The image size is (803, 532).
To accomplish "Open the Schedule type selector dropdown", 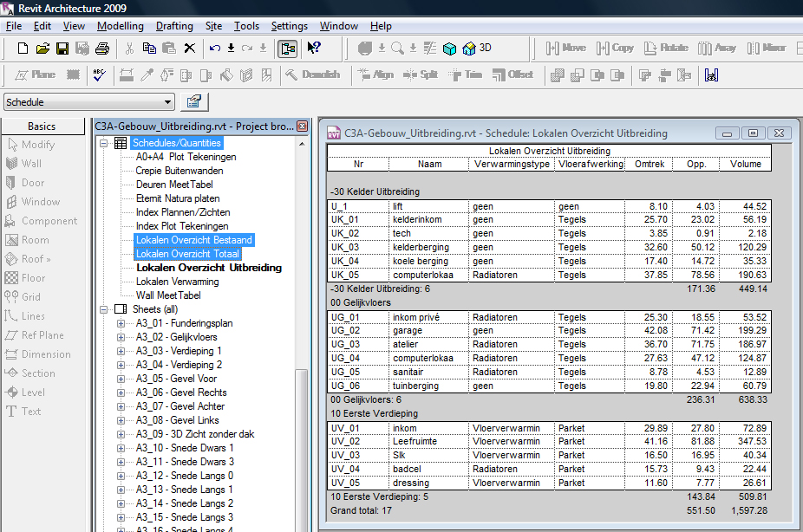I will pos(167,102).
